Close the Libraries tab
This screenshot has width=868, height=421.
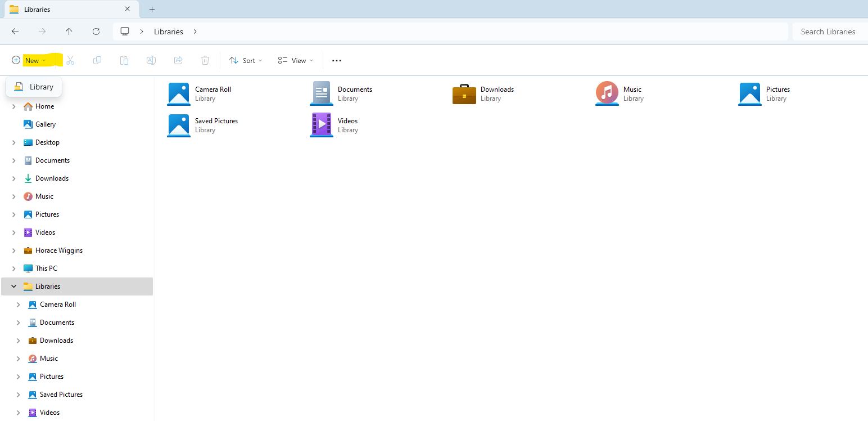(128, 9)
